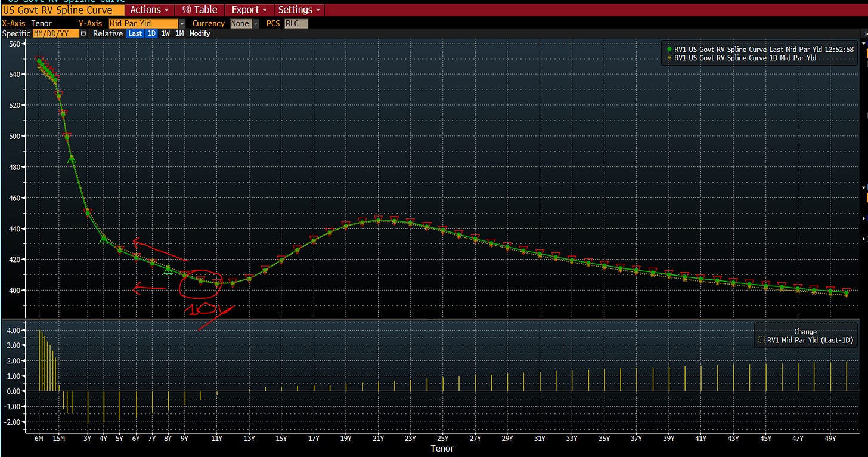The image size is (868, 457).
Task: Click the -2.00 change axis label
Action: click(x=12, y=422)
